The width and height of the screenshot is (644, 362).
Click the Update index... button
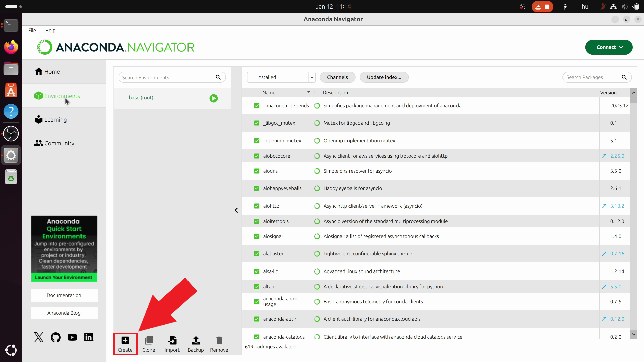pyautogui.click(x=384, y=77)
